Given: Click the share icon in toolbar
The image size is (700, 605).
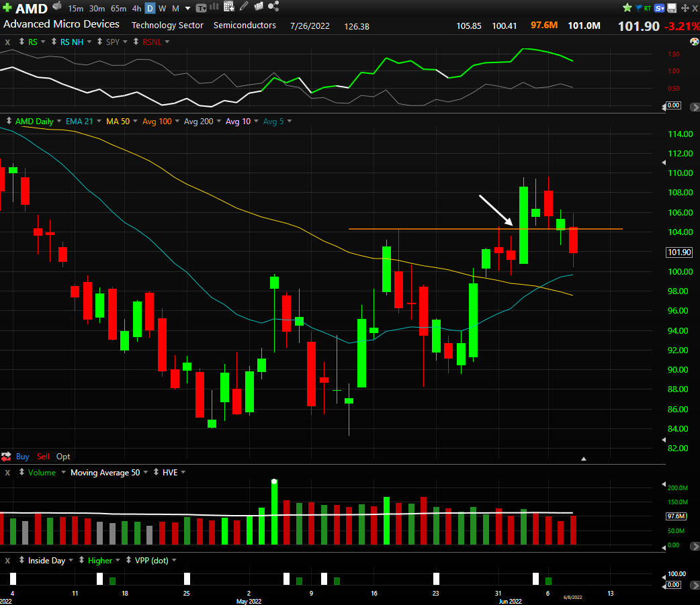Looking at the screenshot, I should coord(273,6).
